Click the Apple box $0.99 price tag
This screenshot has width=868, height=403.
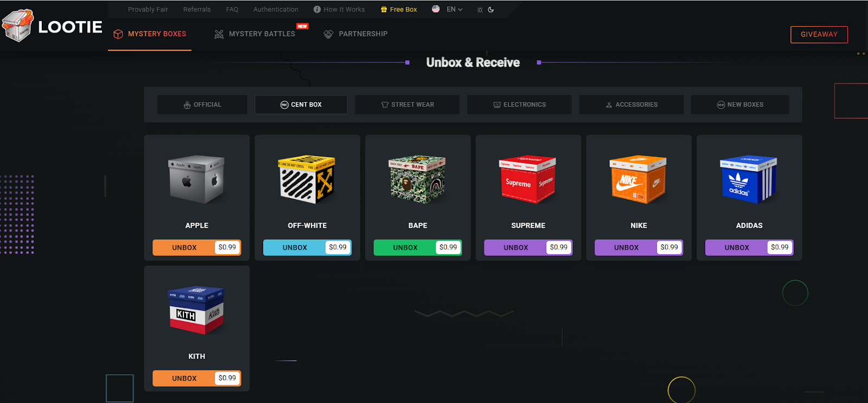227,247
